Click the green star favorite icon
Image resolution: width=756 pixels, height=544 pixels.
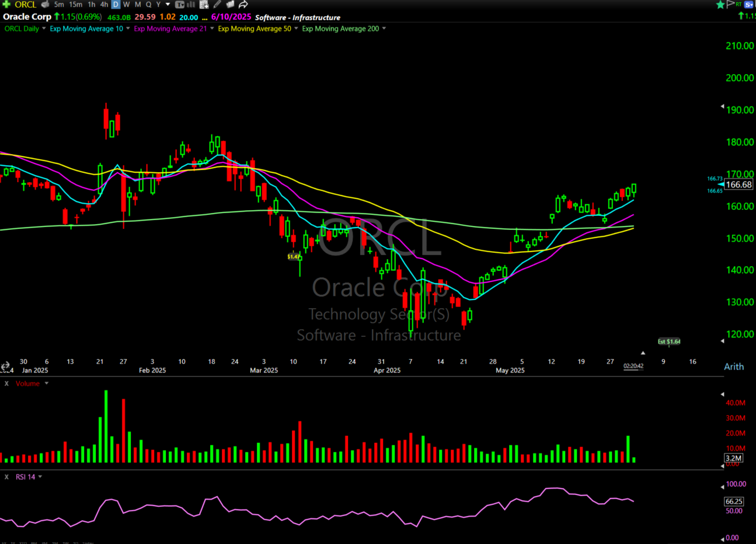click(x=720, y=5)
